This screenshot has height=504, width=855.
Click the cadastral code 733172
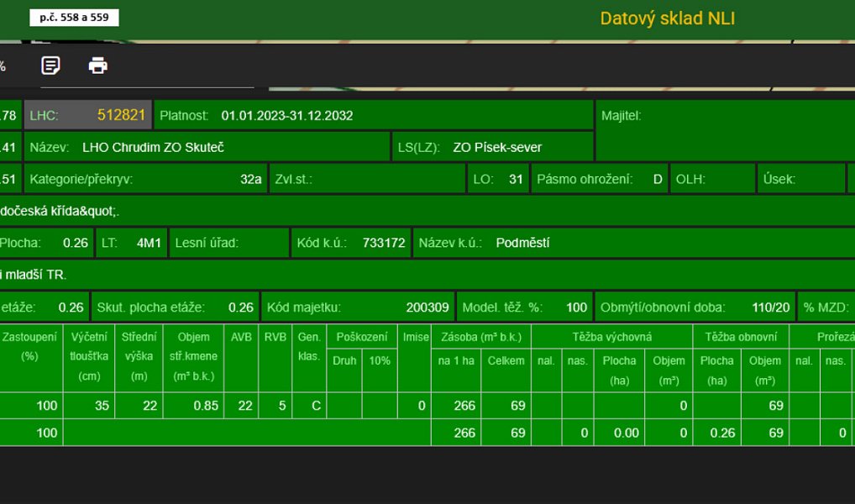(x=384, y=243)
